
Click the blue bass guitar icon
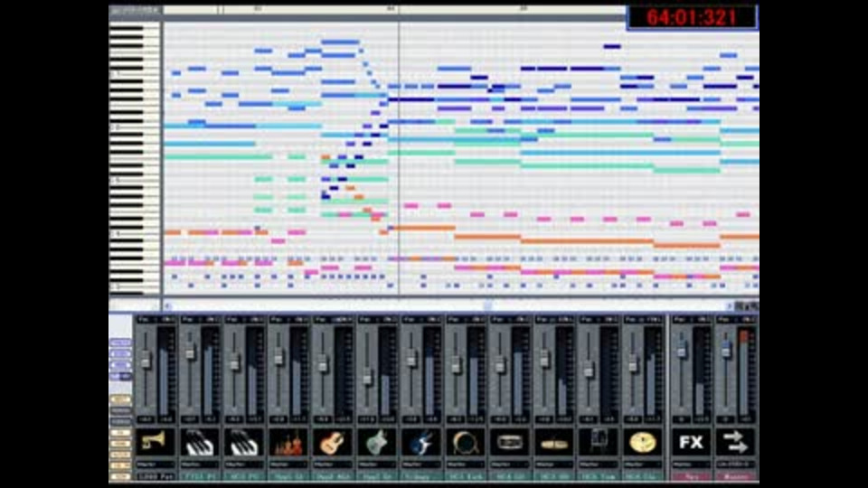421,443
